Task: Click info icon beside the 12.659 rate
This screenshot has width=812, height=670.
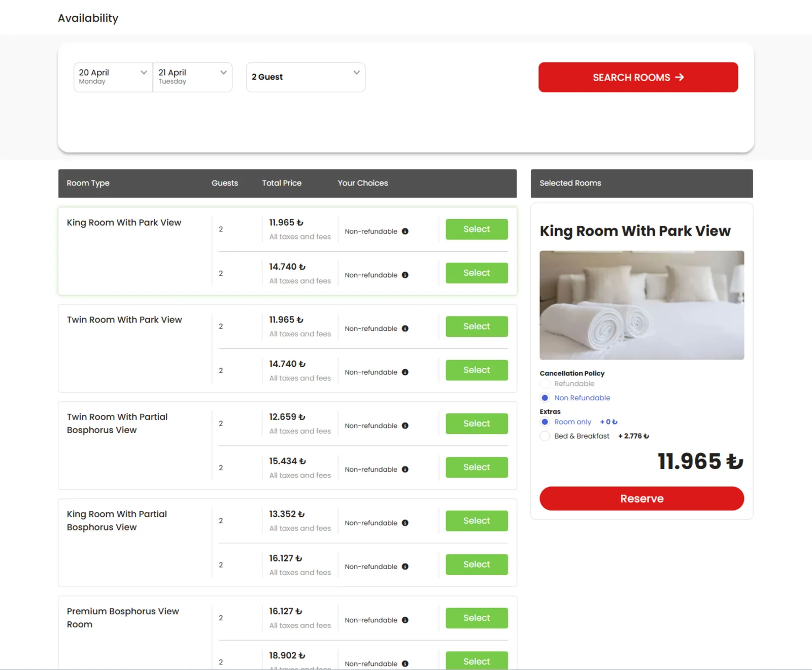Action: 405,426
